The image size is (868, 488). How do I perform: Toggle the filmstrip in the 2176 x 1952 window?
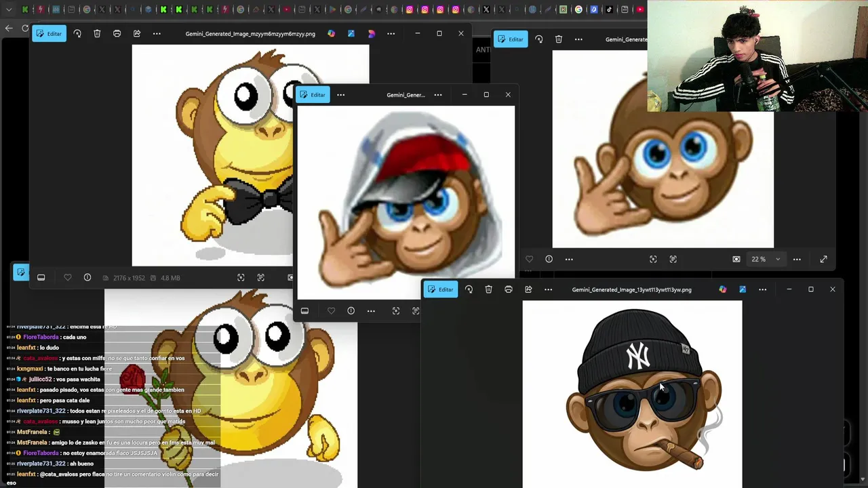tap(41, 277)
